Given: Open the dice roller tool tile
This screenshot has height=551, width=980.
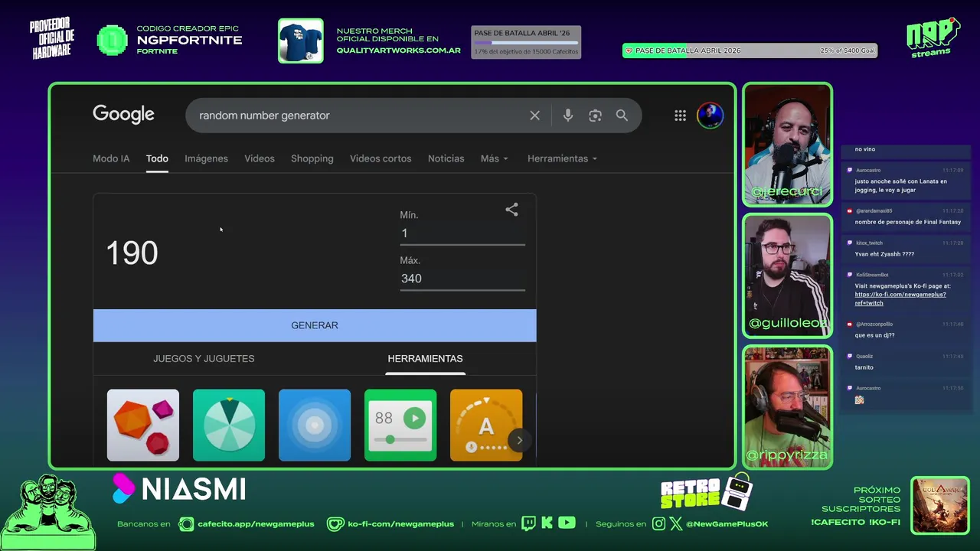Looking at the screenshot, I should [x=143, y=425].
